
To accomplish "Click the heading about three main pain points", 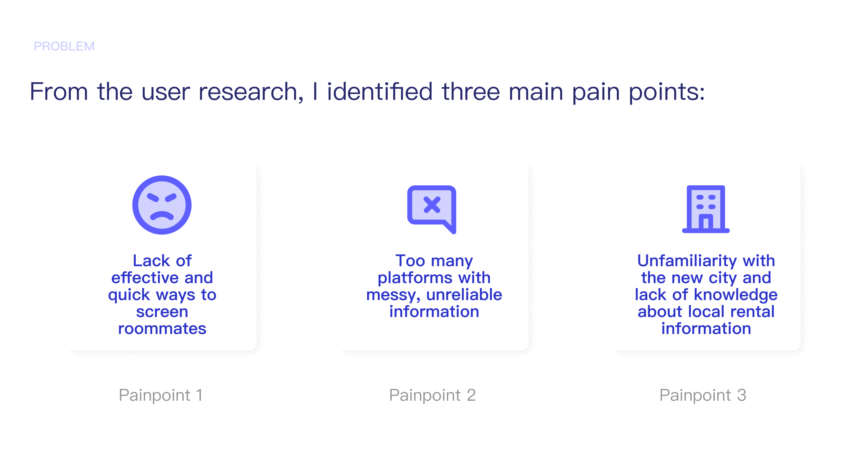I will point(367,91).
